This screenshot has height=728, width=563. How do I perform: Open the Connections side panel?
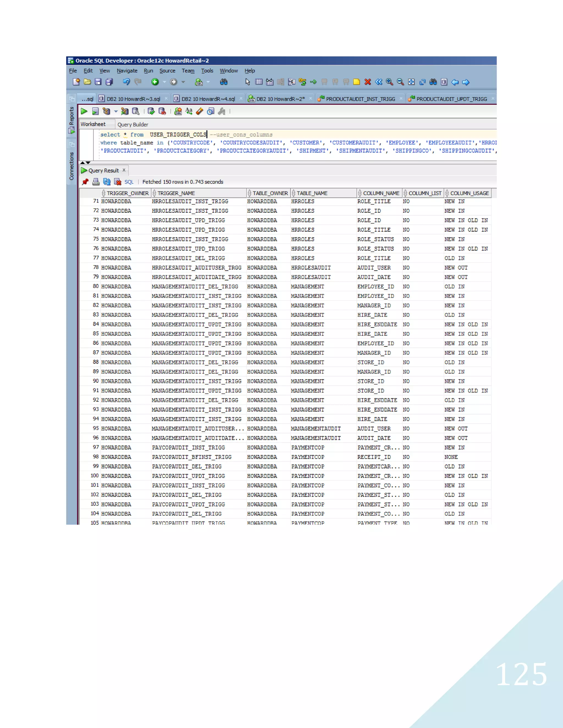(71, 166)
